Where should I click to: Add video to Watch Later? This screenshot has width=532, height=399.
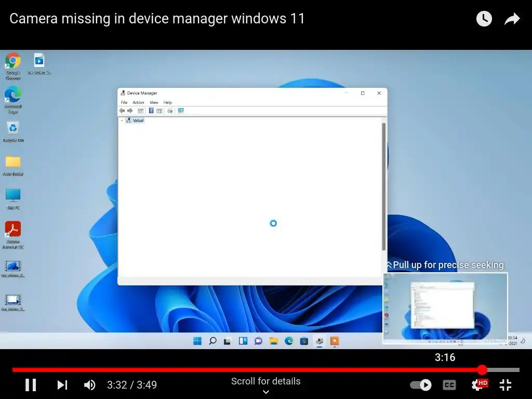point(484,19)
